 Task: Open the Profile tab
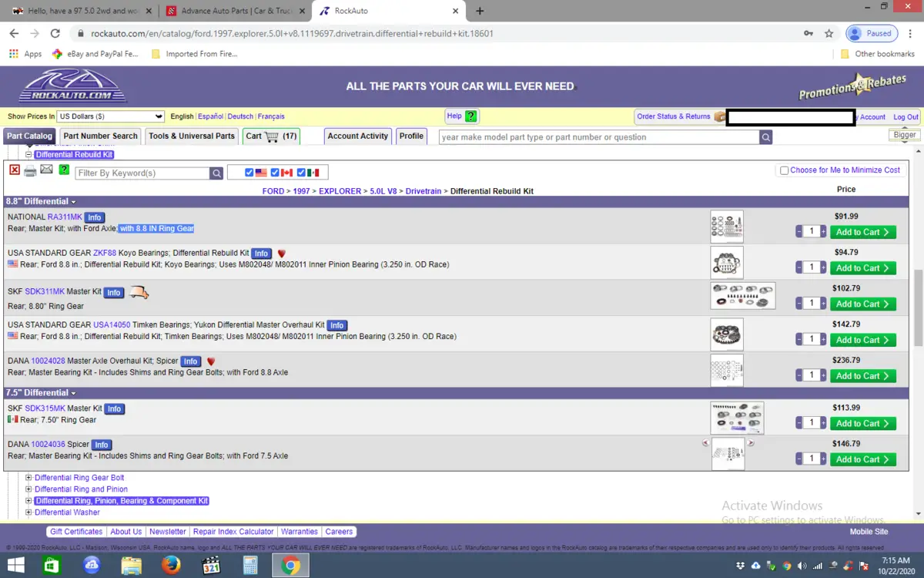[x=411, y=136]
